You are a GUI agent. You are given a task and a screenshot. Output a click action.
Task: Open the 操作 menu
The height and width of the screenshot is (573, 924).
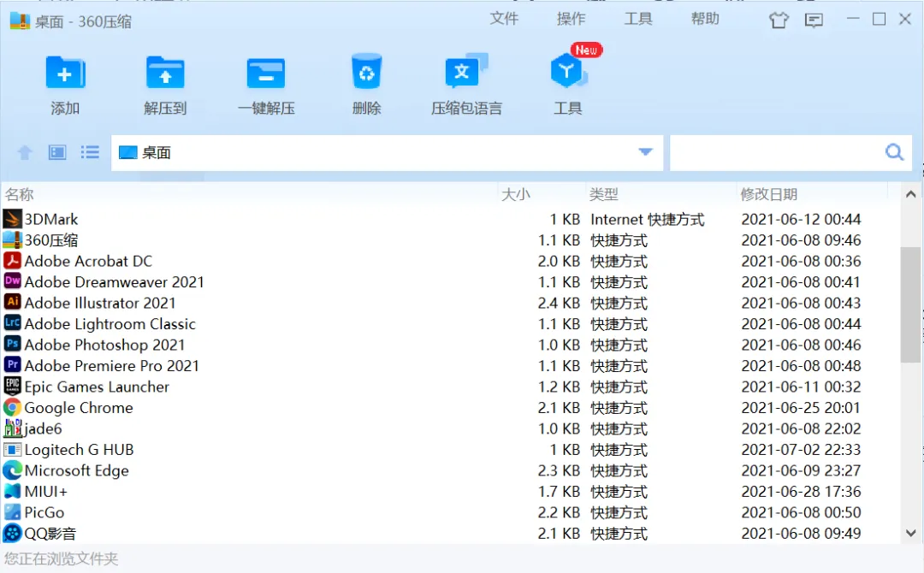click(x=571, y=19)
